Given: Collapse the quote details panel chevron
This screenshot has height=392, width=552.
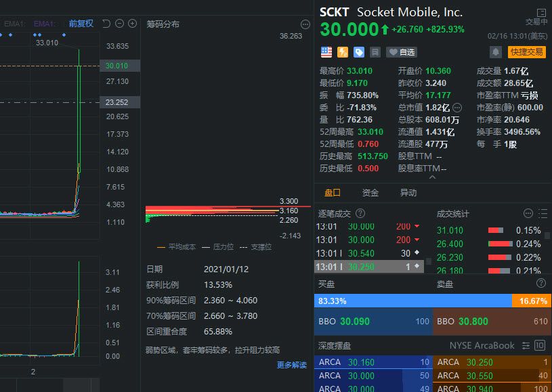Looking at the screenshot, I should 433,177.
